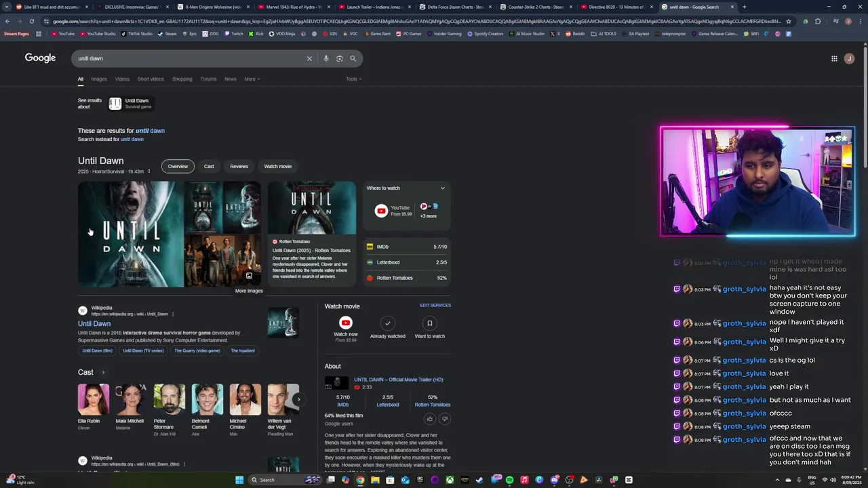Image resolution: width=868 pixels, height=488 pixels.
Task: Reload the page in Chrome
Action: 31,21
